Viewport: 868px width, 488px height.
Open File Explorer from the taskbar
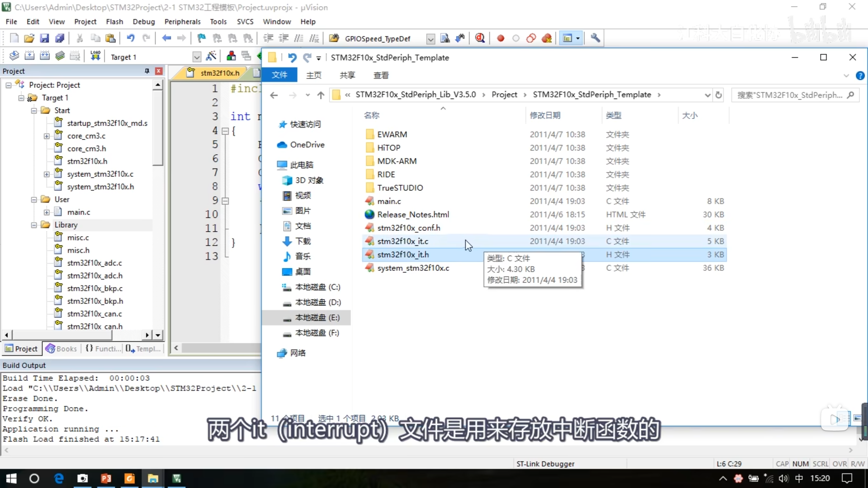(153, 479)
